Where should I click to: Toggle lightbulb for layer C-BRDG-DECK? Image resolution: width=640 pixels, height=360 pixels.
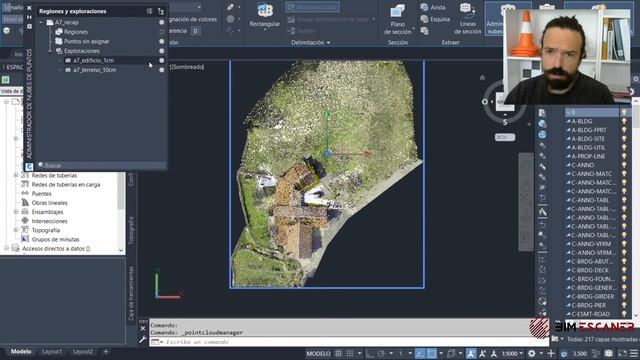point(624,270)
